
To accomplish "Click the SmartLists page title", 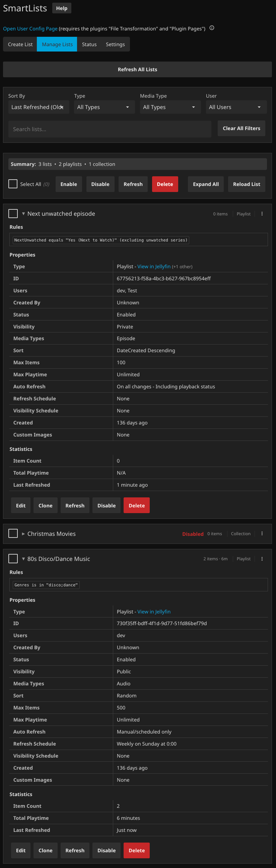I will pyautogui.click(x=25, y=8).
